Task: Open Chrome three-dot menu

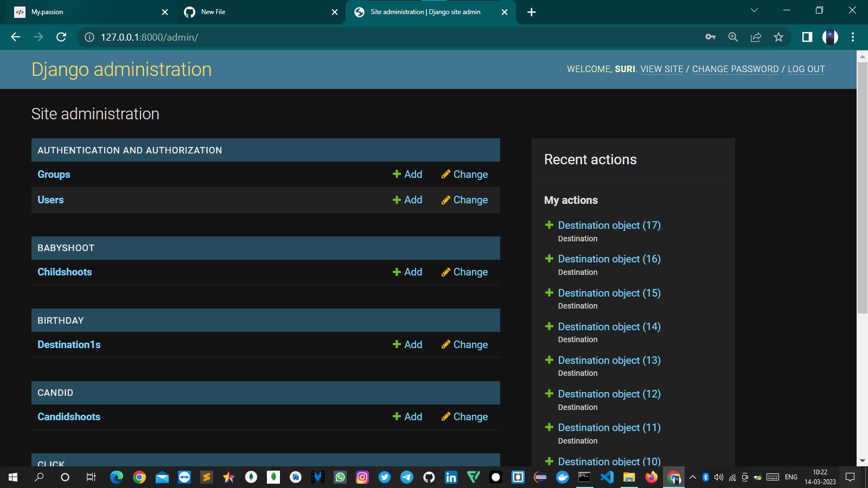Action: click(x=853, y=37)
